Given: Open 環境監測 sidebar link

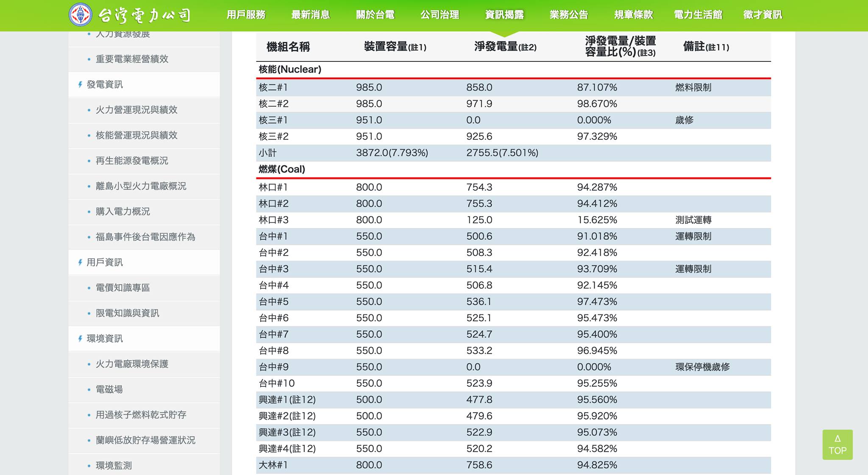Looking at the screenshot, I should click(x=114, y=466).
